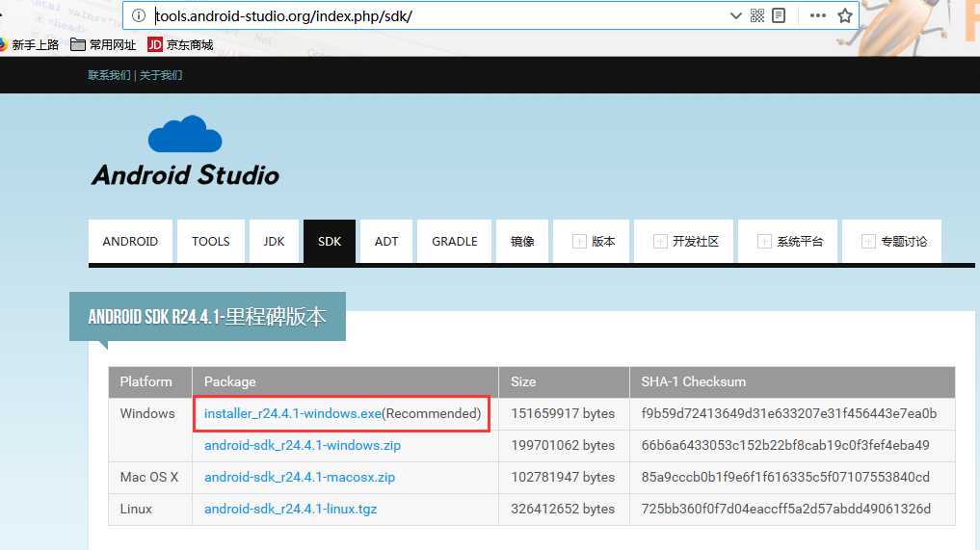
Task: Click the 151659917 bytes size cell
Action: click(563, 414)
